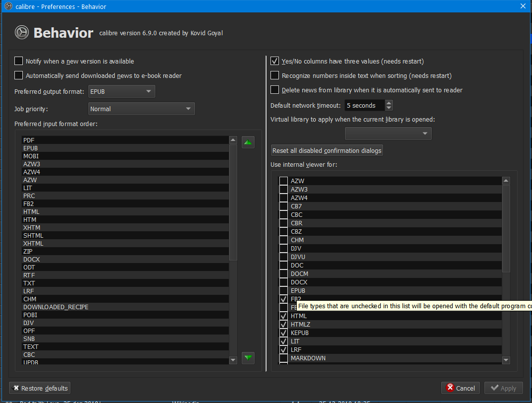Select SHTML in input format order
Screen dimensions: 532x403
(125, 235)
